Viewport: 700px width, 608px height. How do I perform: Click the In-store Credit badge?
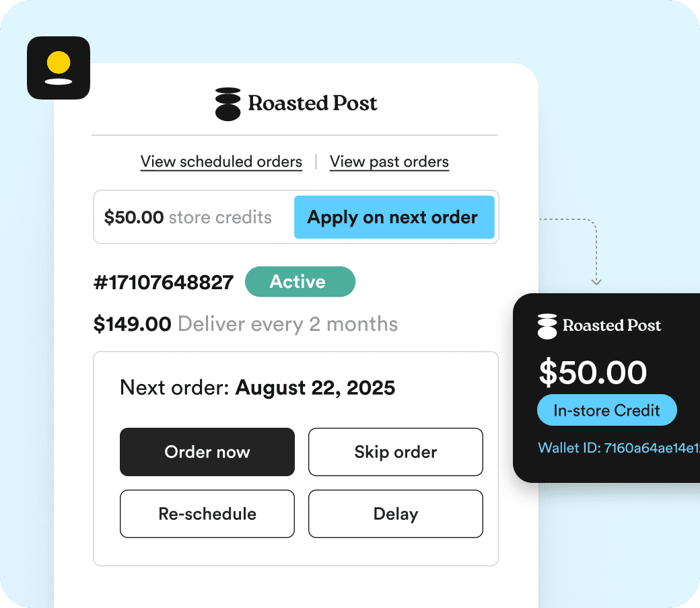click(x=606, y=410)
